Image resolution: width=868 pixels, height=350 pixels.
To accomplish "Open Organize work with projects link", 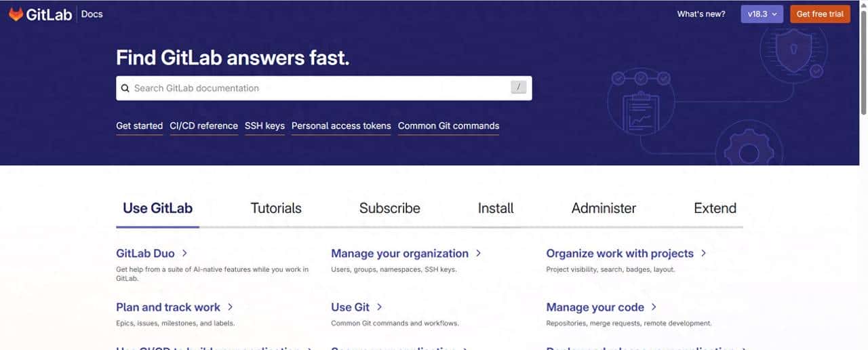I will (x=620, y=253).
